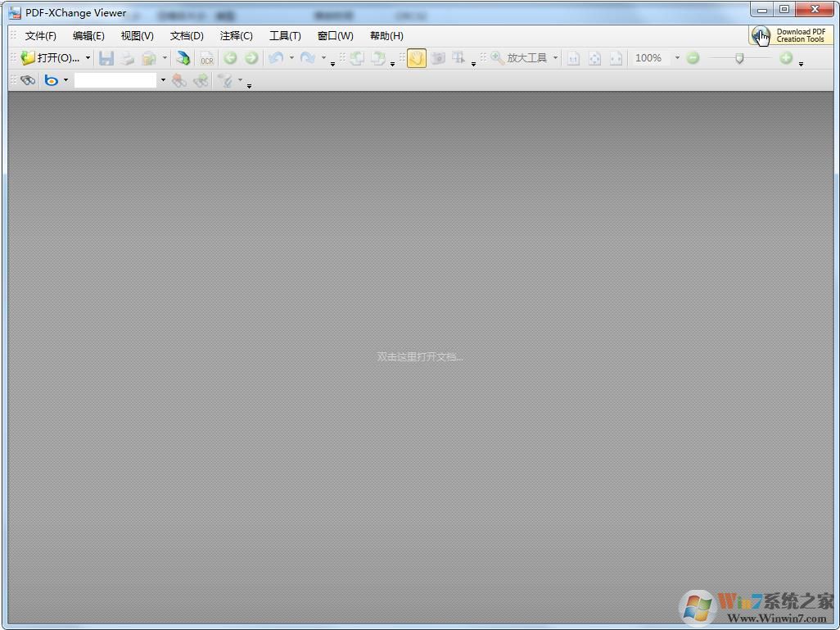This screenshot has width=840, height=630.
Task: Click the Save icon
Action: click(x=106, y=57)
